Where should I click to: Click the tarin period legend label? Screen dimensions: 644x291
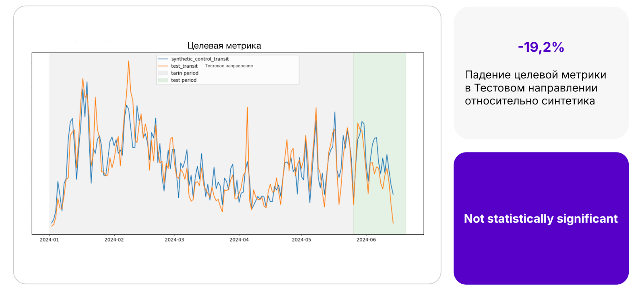185,73
